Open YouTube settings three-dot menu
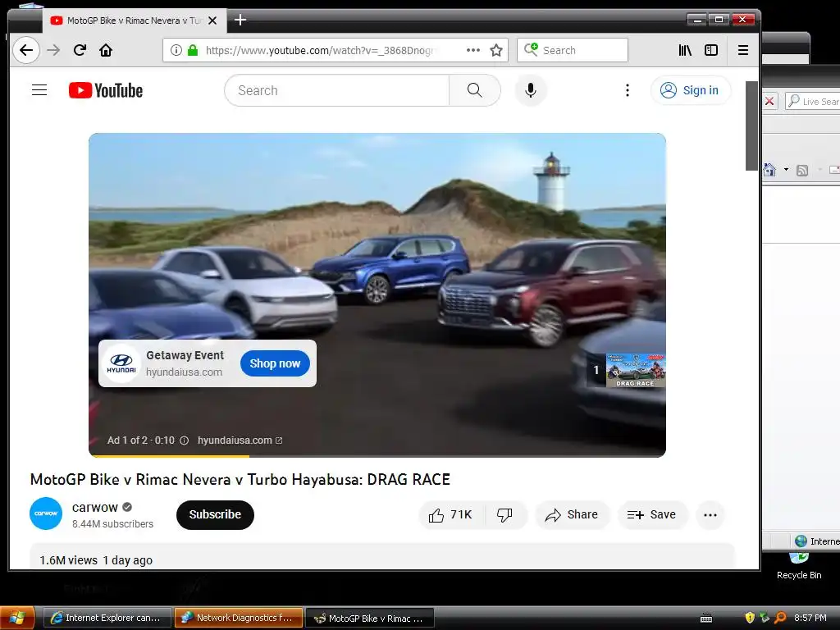840x630 pixels. point(628,90)
